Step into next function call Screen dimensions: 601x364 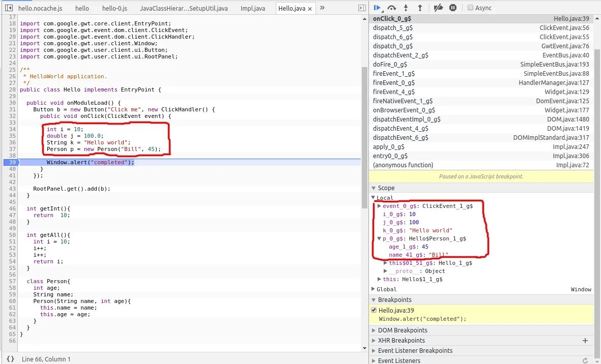(x=406, y=8)
